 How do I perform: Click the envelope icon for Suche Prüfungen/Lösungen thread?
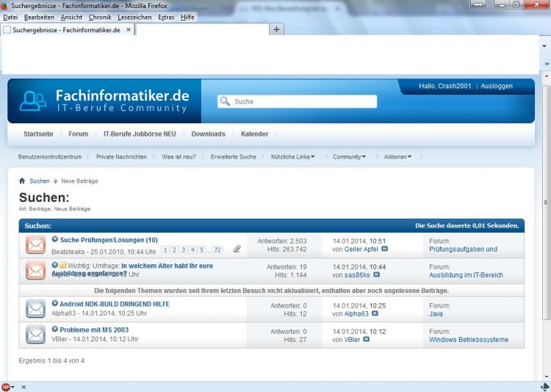click(35, 245)
